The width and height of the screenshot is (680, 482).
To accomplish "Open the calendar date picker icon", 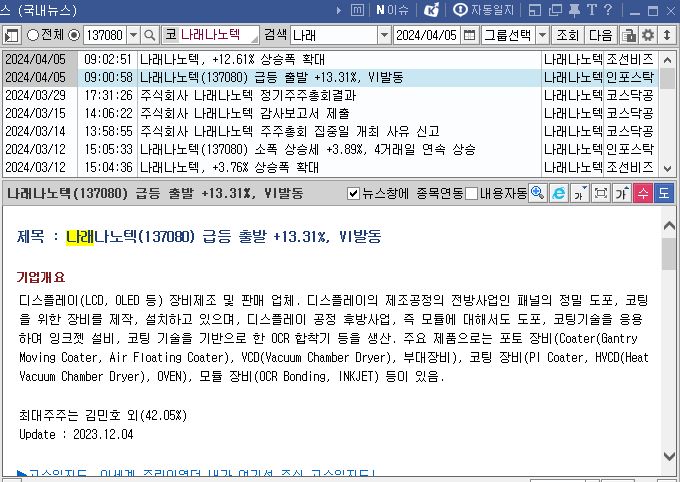I will pos(469,35).
